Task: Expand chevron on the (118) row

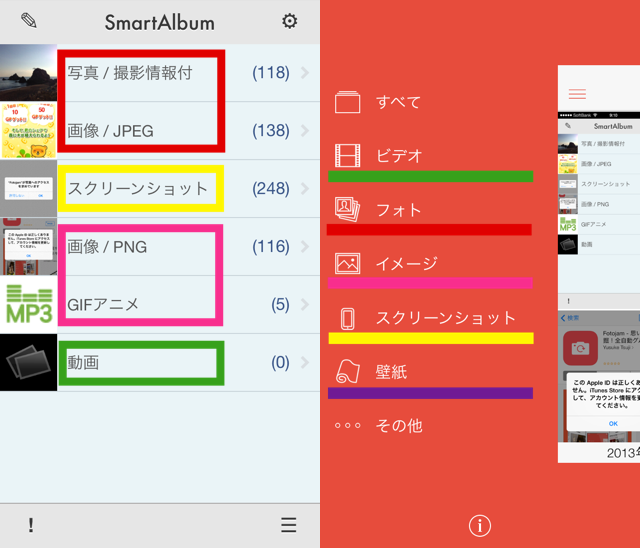Action: click(305, 73)
